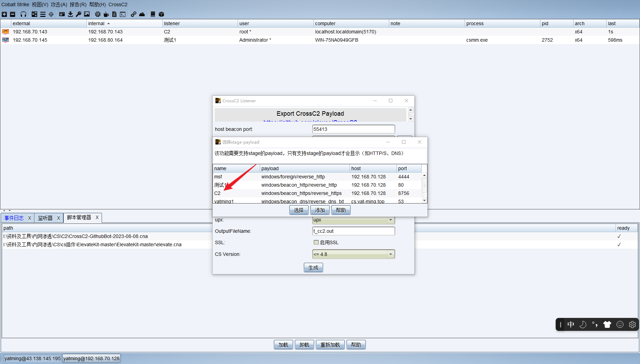Click 帮助 in stage payload dialog

tap(341, 210)
